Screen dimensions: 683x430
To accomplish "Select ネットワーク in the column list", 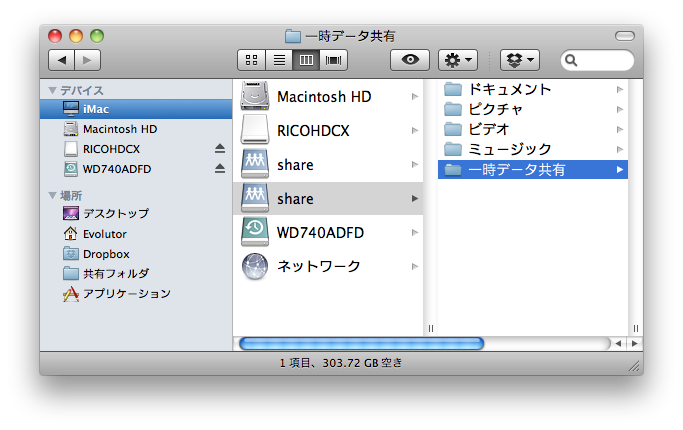I will tap(328, 266).
